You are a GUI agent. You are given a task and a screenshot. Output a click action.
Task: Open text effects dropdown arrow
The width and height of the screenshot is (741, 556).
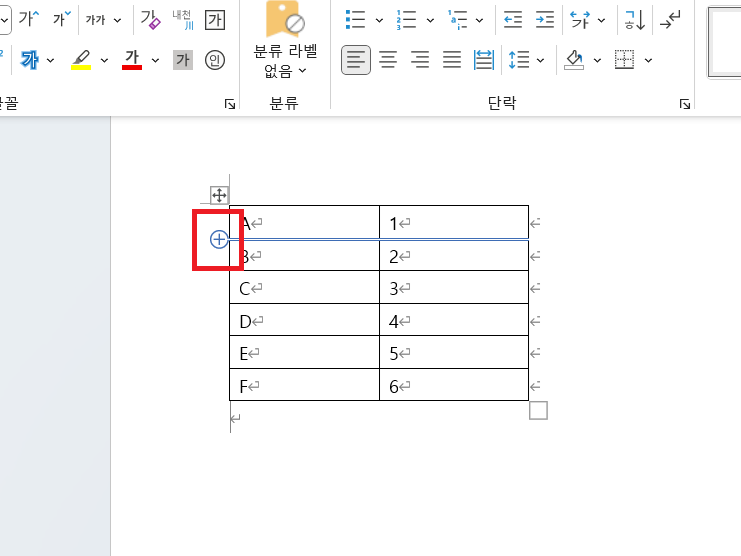click(x=51, y=60)
